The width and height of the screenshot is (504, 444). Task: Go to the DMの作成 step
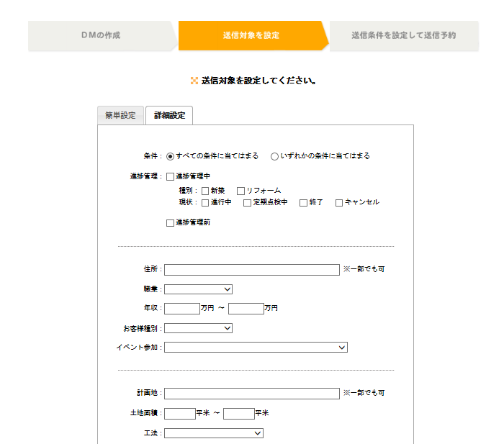click(x=102, y=35)
